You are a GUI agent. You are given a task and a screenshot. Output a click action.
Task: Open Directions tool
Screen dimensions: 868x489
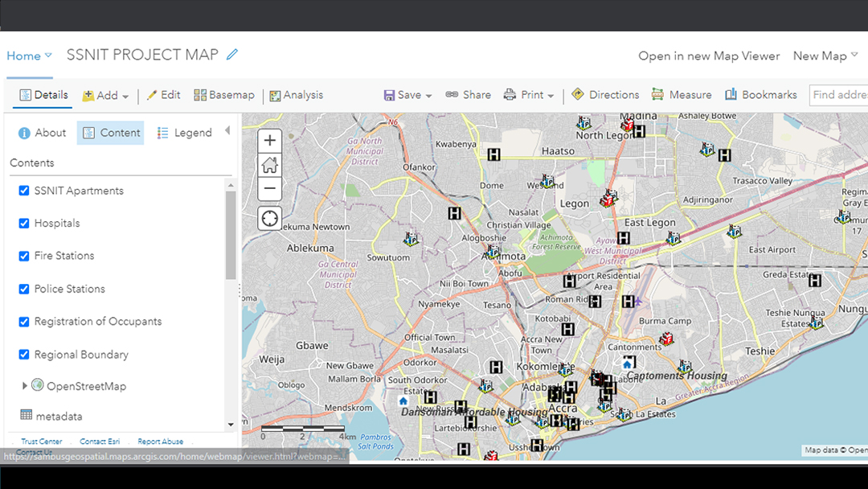pyautogui.click(x=605, y=95)
